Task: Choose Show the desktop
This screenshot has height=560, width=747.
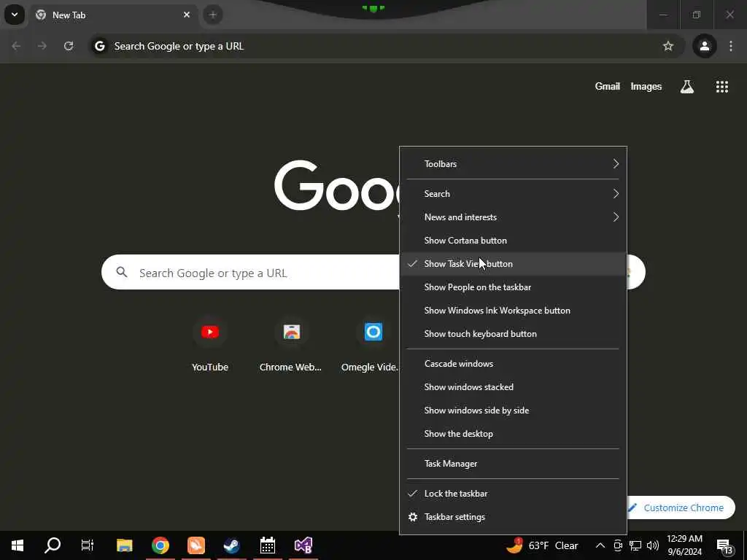Action: coord(513,434)
